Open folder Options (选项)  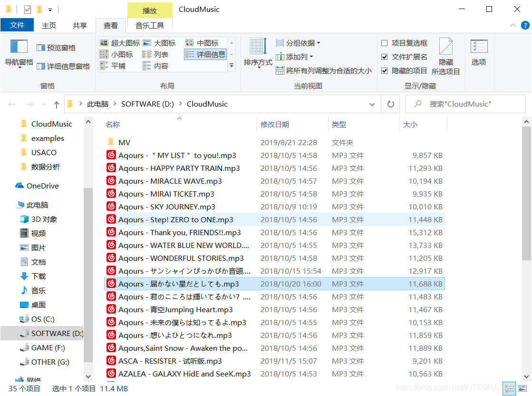[x=479, y=52]
